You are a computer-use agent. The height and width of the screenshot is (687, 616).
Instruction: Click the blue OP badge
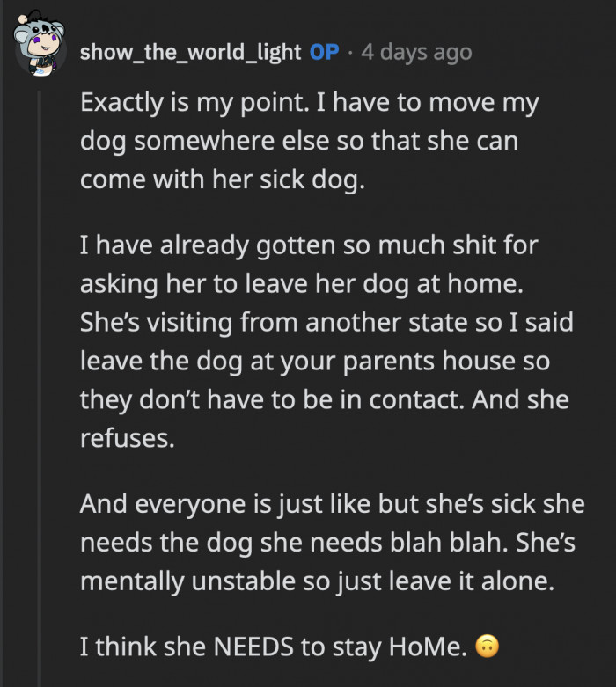[324, 52]
